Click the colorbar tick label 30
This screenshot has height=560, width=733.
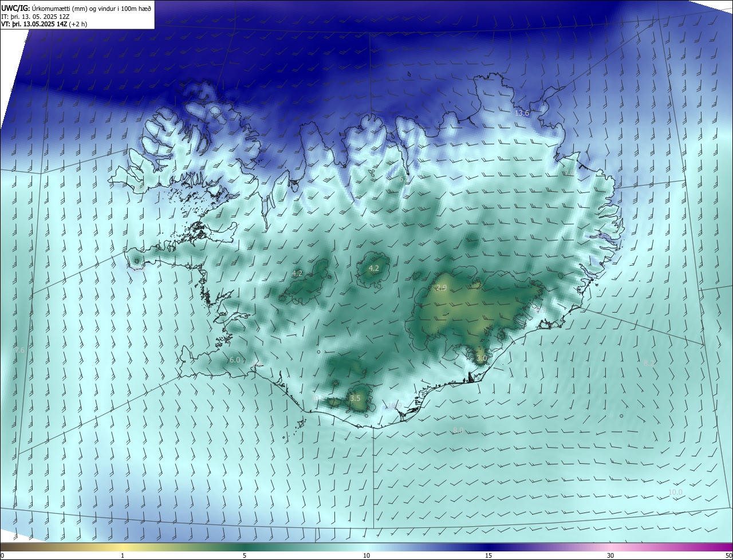point(610,555)
